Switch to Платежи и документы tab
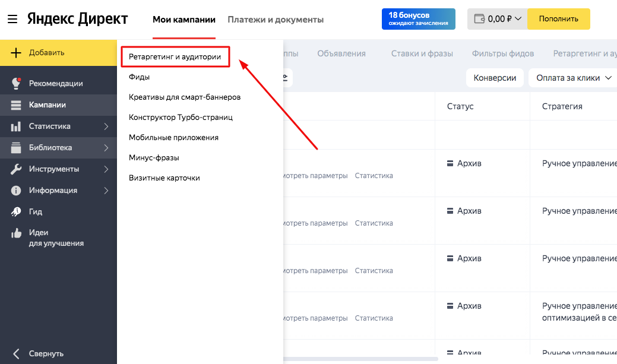 click(x=276, y=20)
